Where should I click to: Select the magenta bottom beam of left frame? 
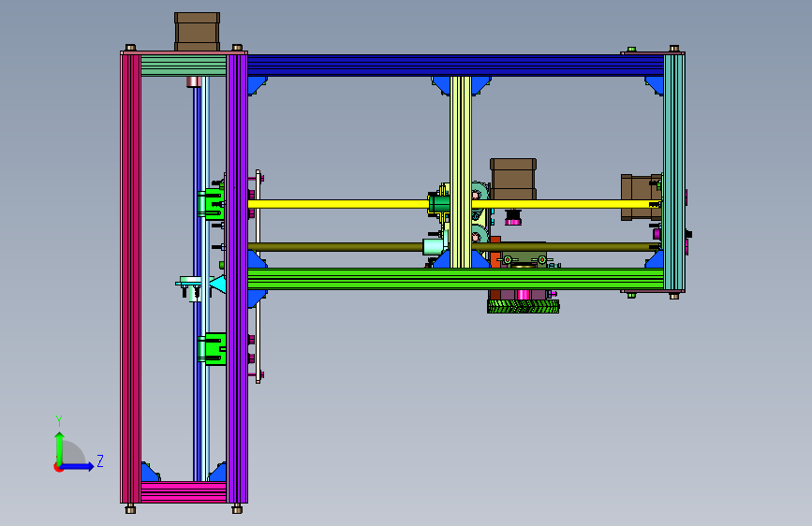(x=184, y=491)
